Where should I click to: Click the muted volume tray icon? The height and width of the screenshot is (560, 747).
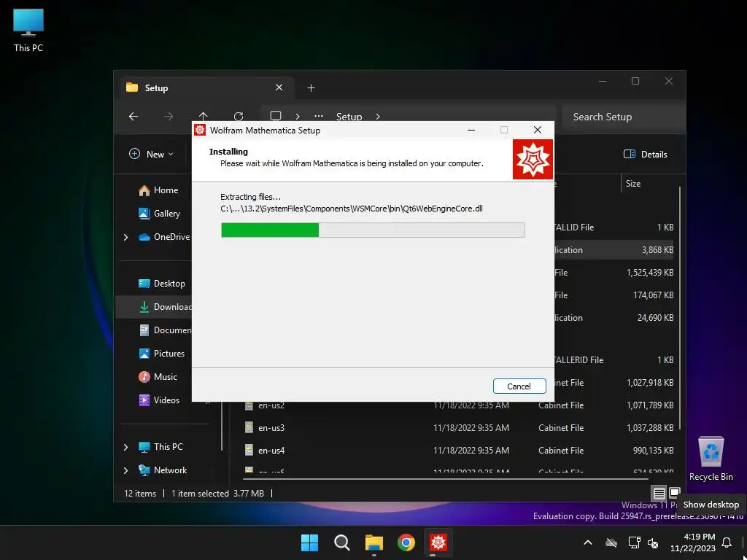coord(653,542)
